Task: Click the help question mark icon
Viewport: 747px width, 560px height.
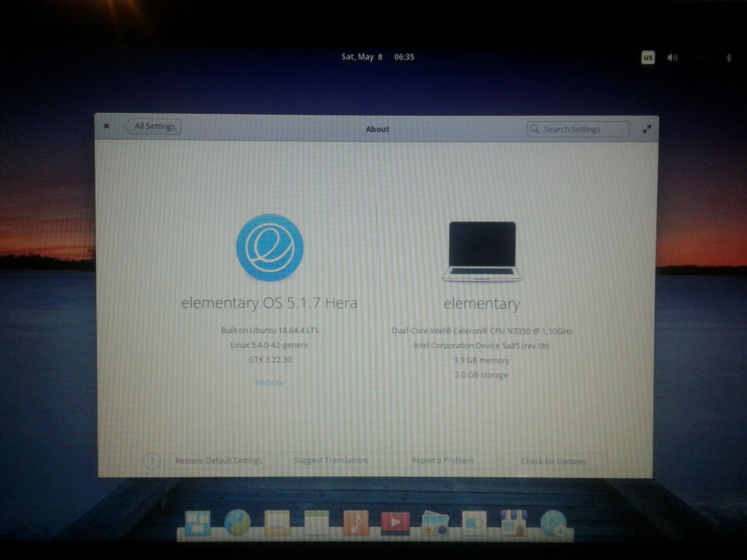Action: click(x=152, y=461)
